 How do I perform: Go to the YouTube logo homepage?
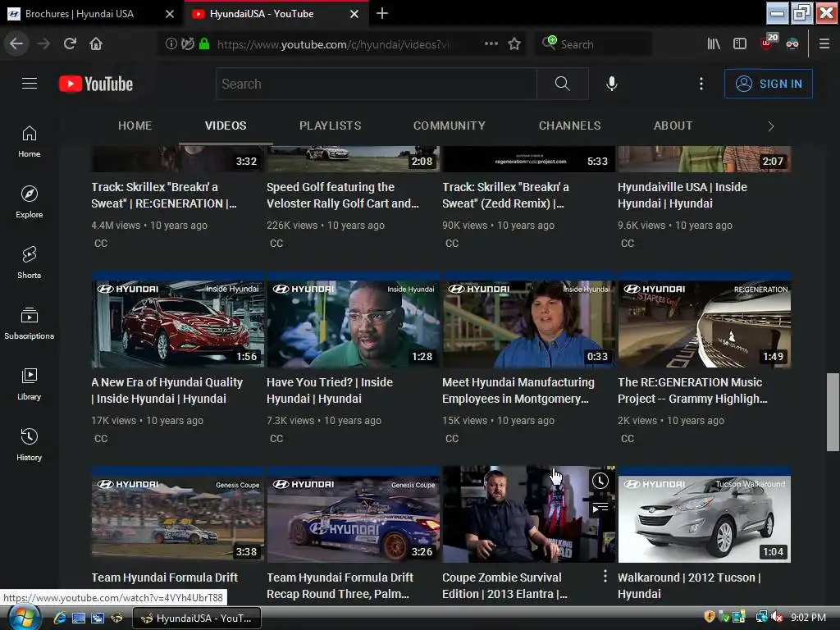click(x=96, y=84)
